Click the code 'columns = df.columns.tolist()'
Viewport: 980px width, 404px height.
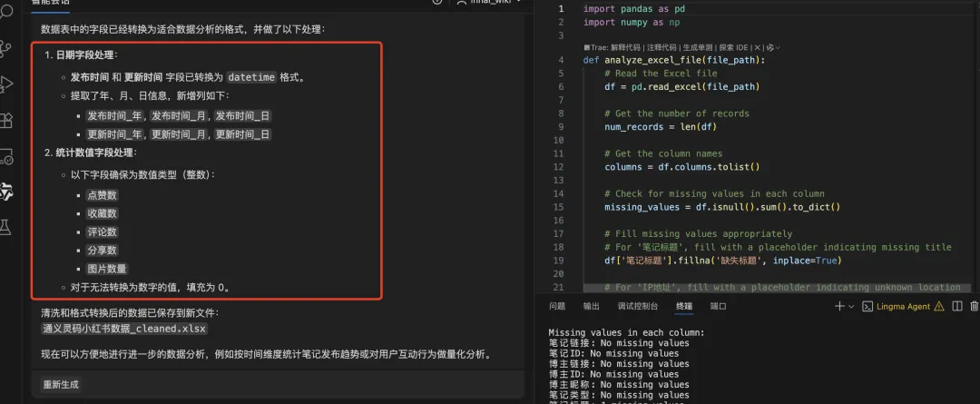[681, 167]
